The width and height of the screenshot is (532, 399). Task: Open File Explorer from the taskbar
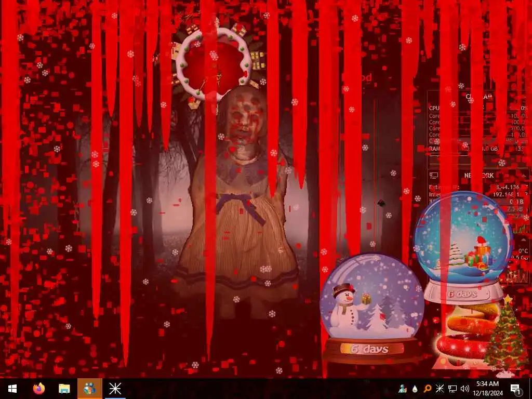64,389
